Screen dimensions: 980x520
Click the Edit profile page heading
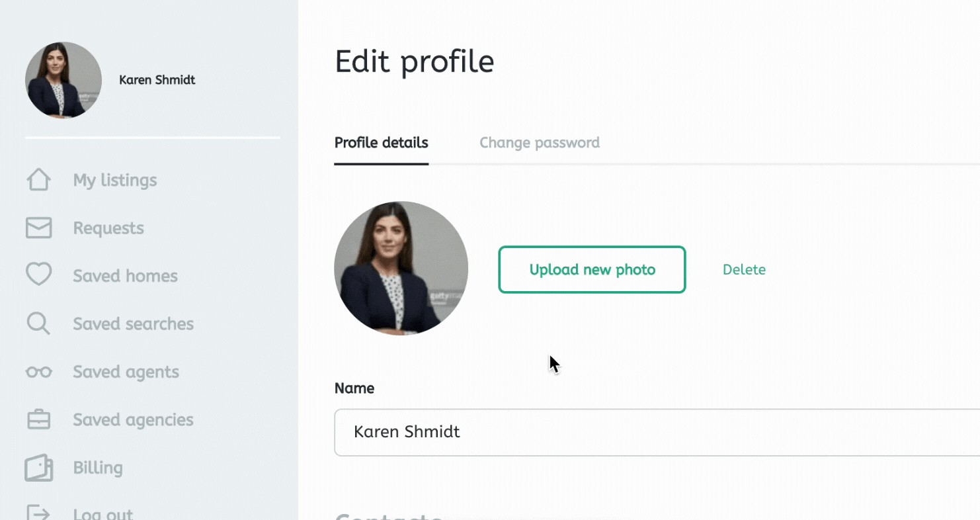[414, 61]
